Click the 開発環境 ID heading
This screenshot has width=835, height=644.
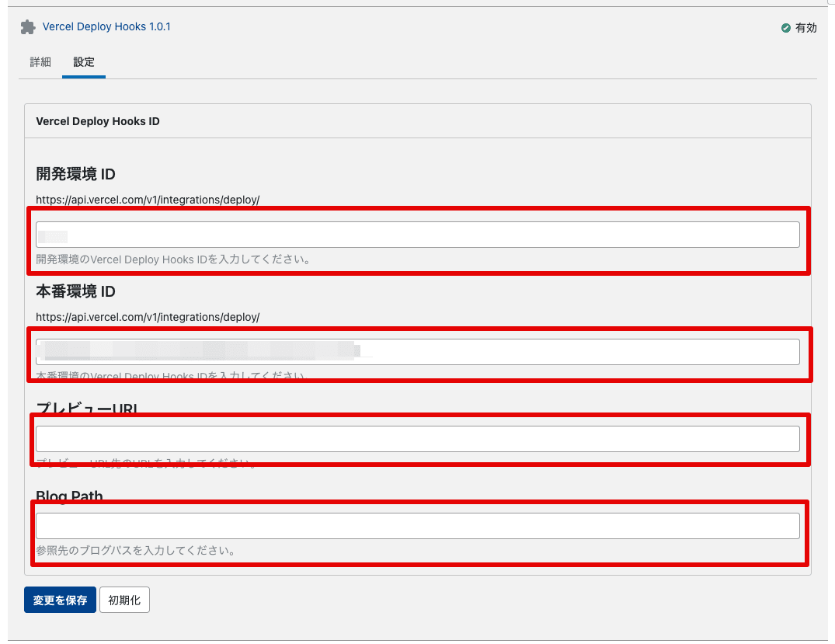coord(75,174)
